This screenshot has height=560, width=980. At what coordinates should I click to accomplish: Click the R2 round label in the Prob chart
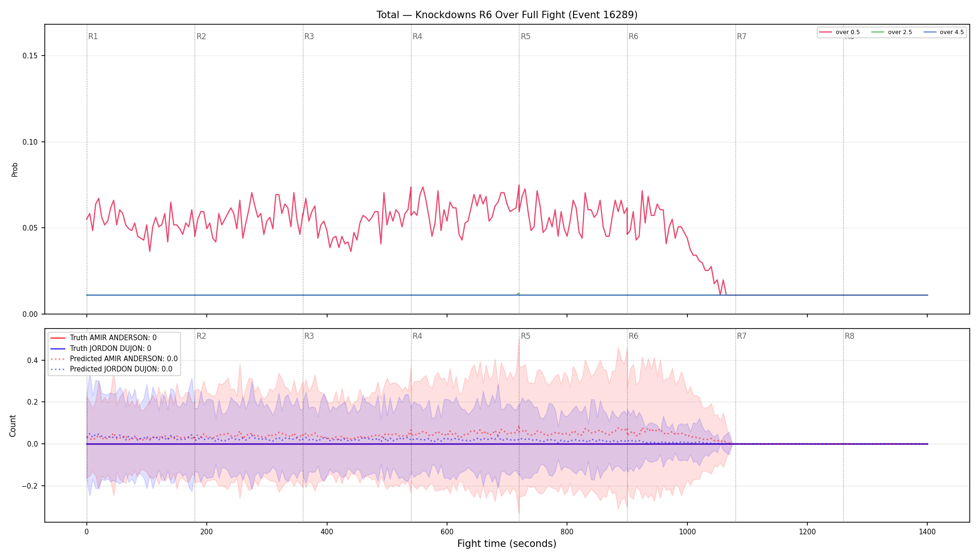point(201,36)
